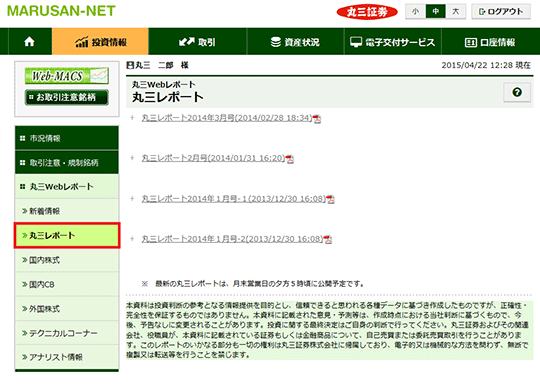Select アナリスト情報 in sidebar
This screenshot has width=540, height=386.
[67, 357]
